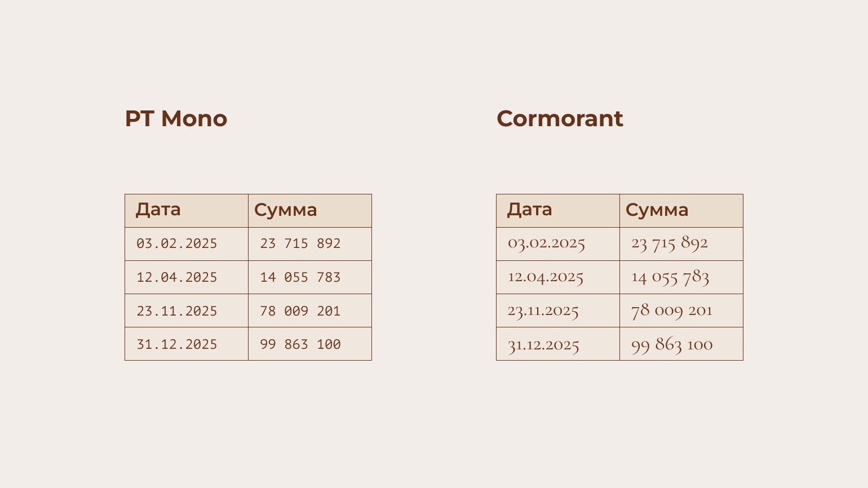Click the Сумма header in Cormorant table

657,210
